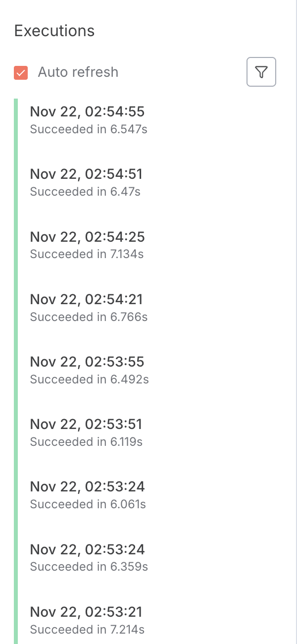Click the "Succeeded in 6.119s" status line
The width and height of the screenshot is (297, 644).
tap(86, 442)
